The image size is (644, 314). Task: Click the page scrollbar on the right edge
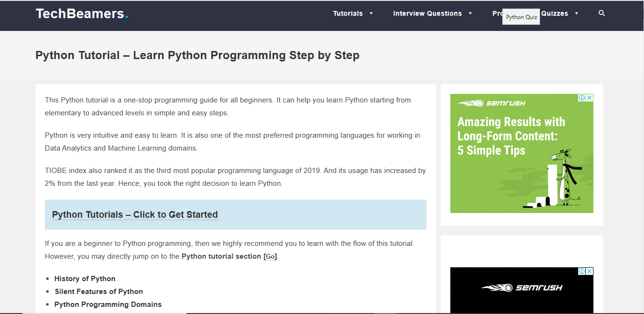click(x=641, y=157)
